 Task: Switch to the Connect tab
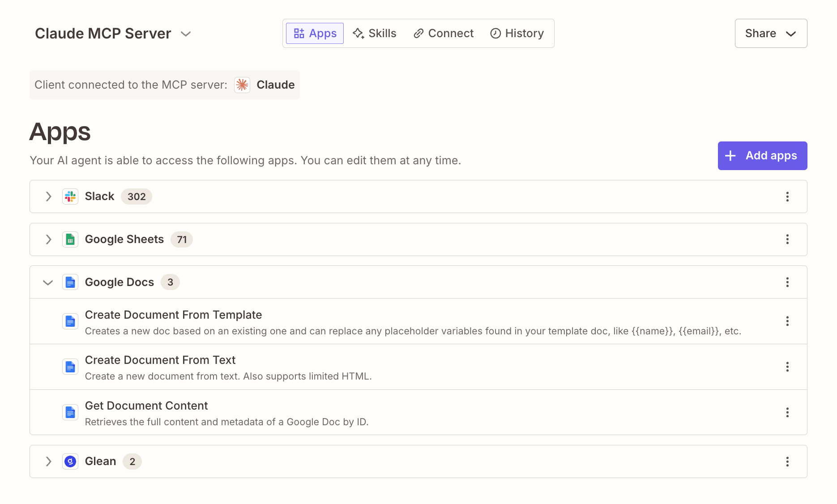click(x=444, y=33)
